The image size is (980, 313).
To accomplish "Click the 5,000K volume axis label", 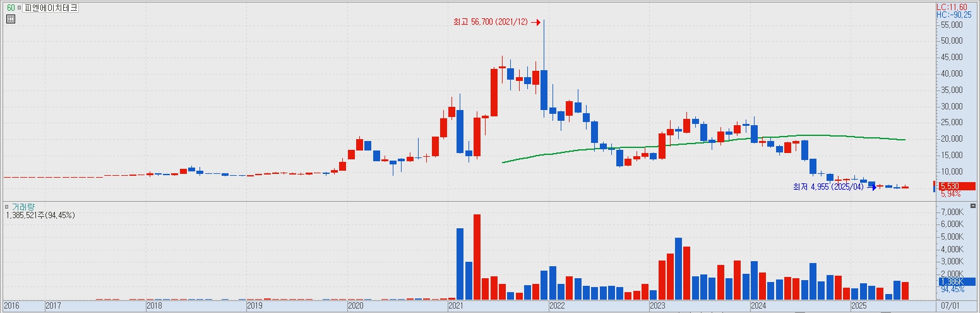I will click(x=952, y=236).
